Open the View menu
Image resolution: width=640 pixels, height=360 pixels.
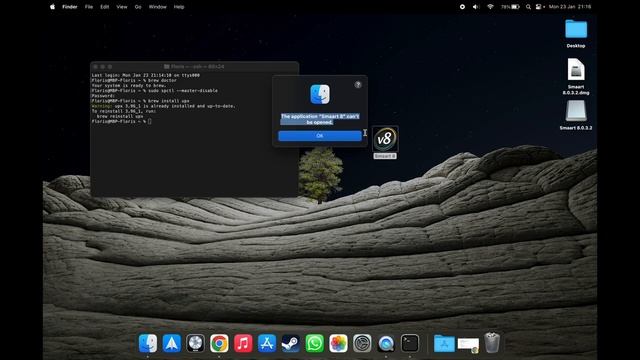[x=122, y=7]
